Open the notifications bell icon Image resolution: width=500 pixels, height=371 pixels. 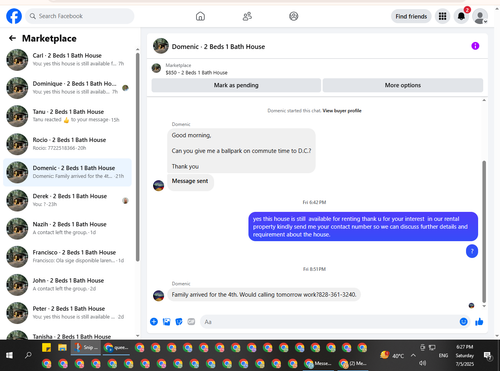tap(461, 16)
